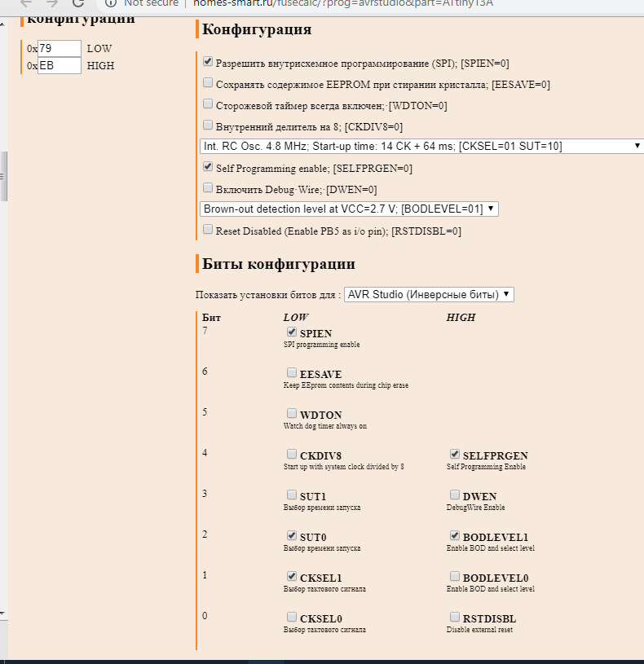644x664 pixels.
Task: Enable EEPROM preserve option [EESAVE=0]
Action: click(208, 82)
